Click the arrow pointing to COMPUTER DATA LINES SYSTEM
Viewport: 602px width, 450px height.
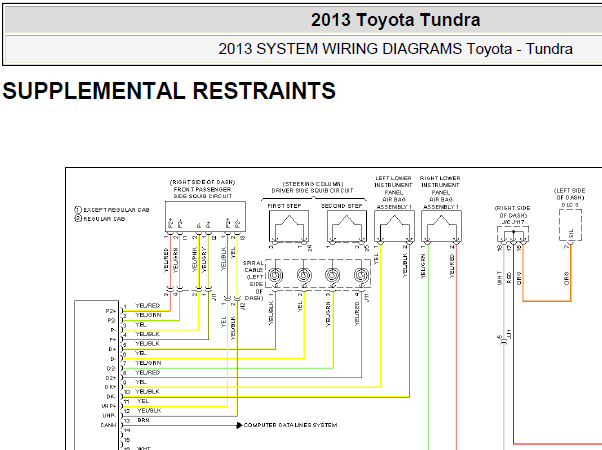click(x=240, y=425)
